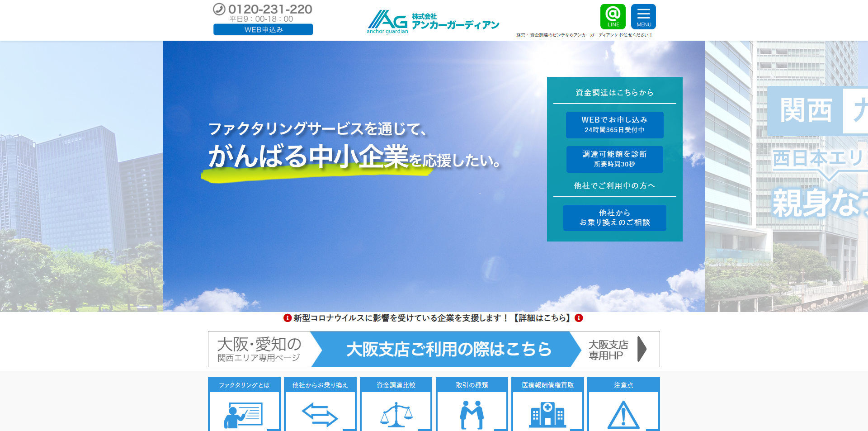
Task: Click 調達可能額を診断 button
Action: tap(614, 159)
